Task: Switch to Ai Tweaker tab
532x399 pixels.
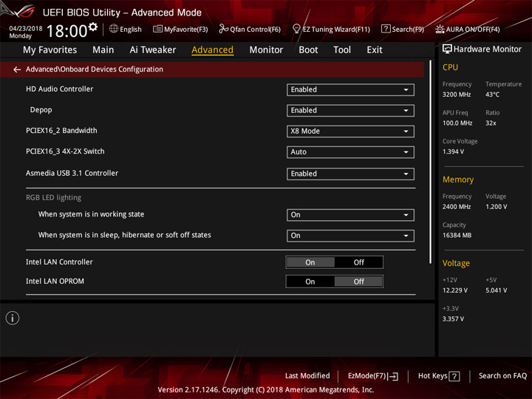Action: (x=153, y=50)
